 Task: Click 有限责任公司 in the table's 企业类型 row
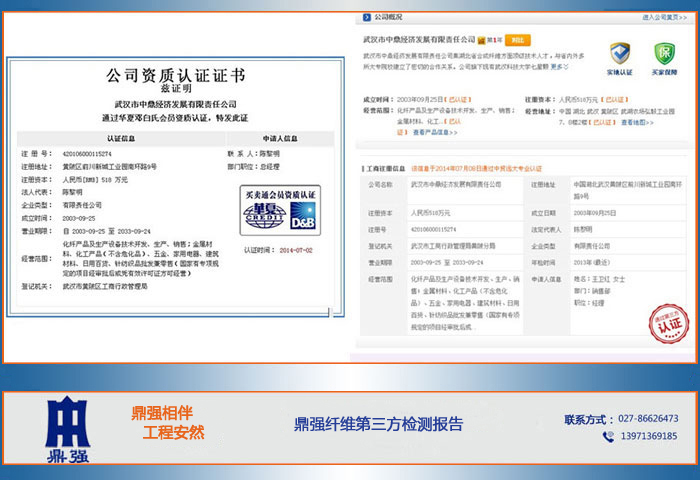[x=592, y=246]
